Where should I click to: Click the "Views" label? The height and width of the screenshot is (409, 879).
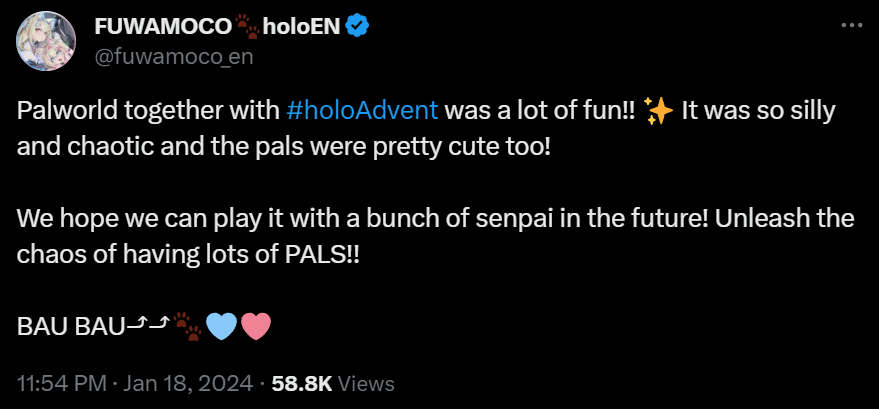(x=367, y=383)
